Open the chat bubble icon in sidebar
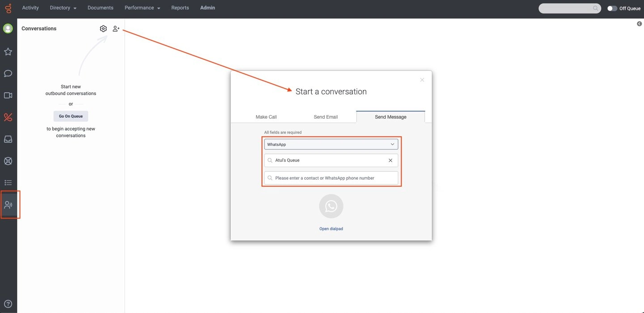Image resolution: width=644 pixels, height=313 pixels. pyautogui.click(x=8, y=73)
